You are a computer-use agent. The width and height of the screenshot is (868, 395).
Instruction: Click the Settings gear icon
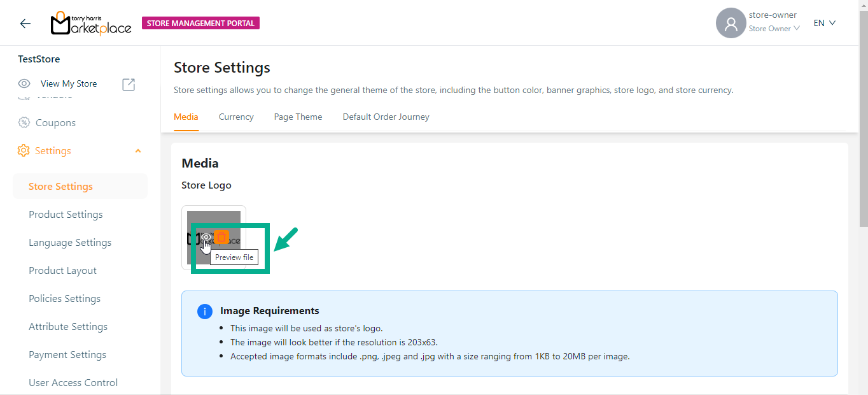click(24, 151)
